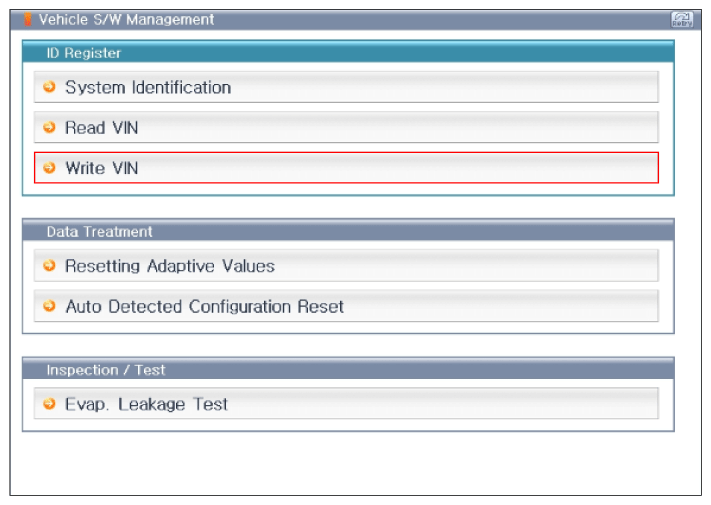Click orange arrow icon beside Read VIN
The image size is (711, 505).
[x=49, y=127]
